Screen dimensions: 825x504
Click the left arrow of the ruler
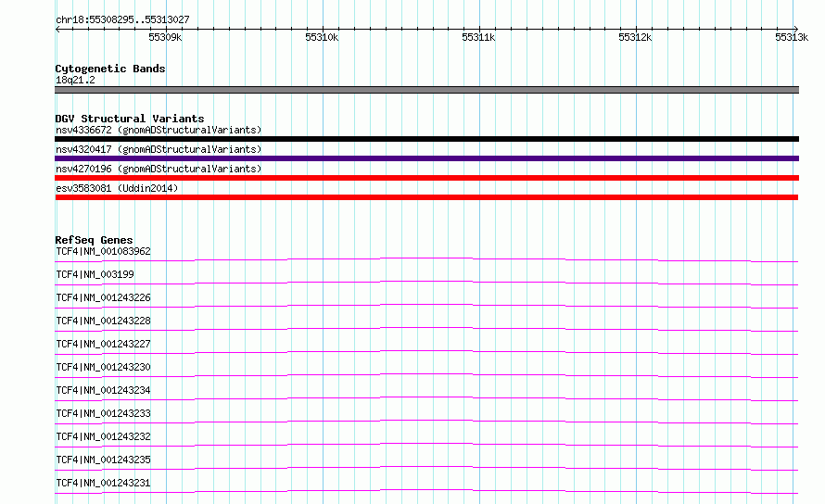pyautogui.click(x=57, y=29)
